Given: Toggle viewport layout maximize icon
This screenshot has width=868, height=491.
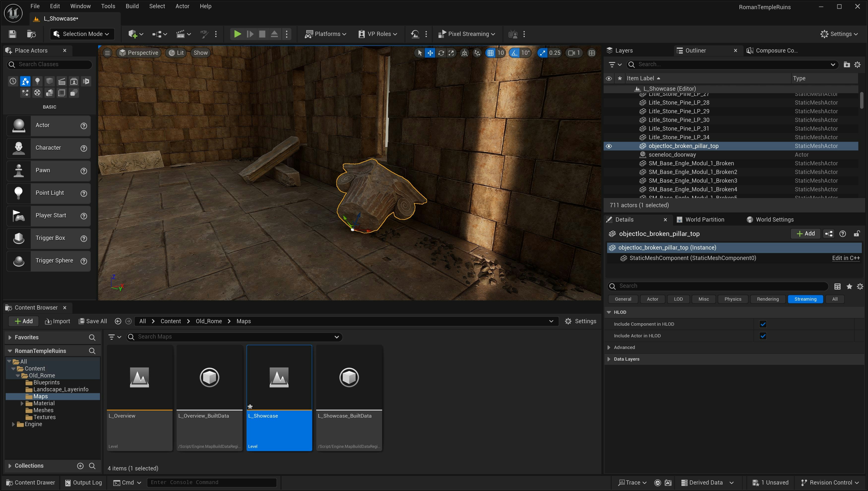Looking at the screenshot, I should coord(592,53).
